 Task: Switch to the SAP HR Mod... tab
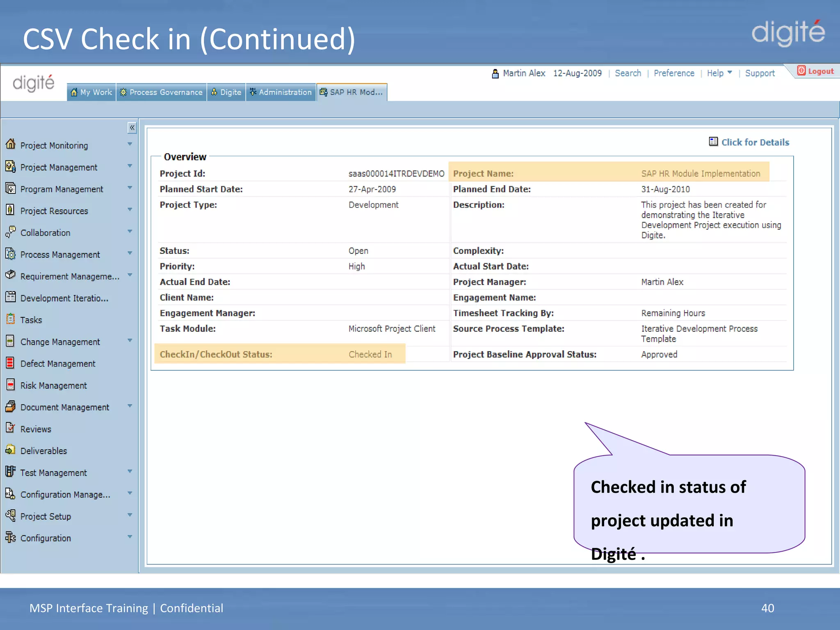pos(352,92)
